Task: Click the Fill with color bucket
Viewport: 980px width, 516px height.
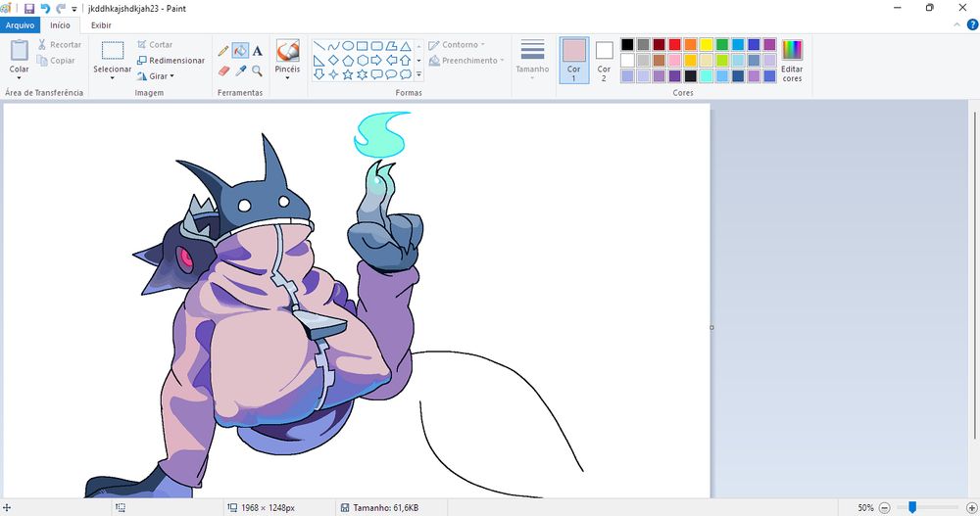Action: 240,50
